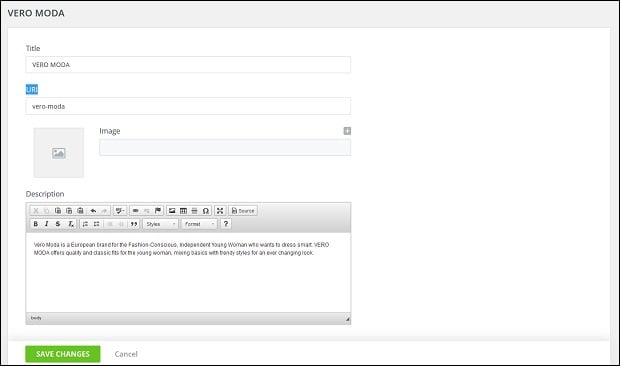Toggle block quote formatting
This screenshot has height=366, width=620.
point(134,224)
